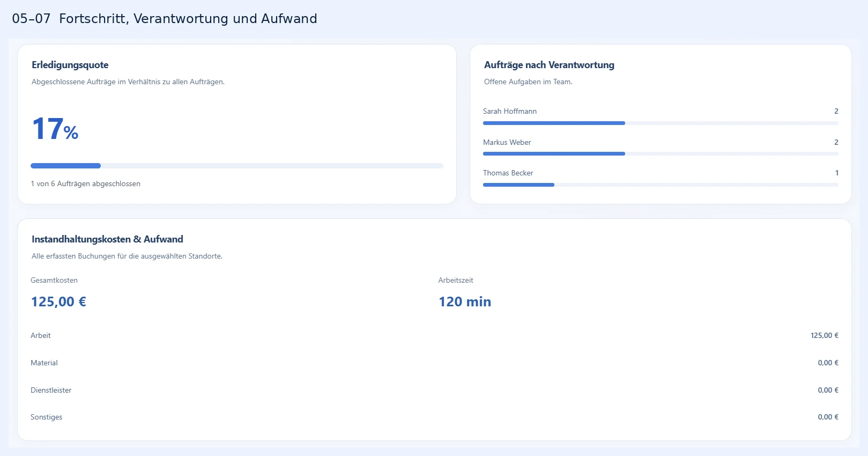Click the Arbeit cost row label
This screenshot has height=456, width=868.
tap(41, 335)
